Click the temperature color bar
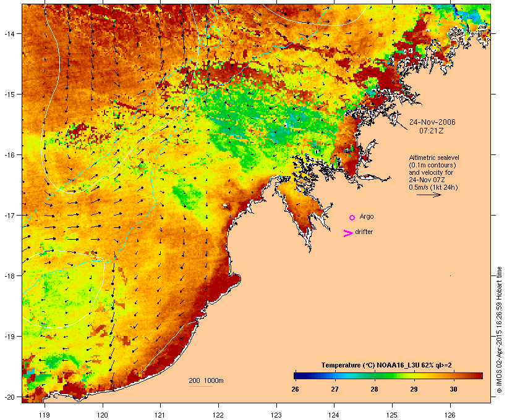This screenshot has height=420, width=507. 388,376
